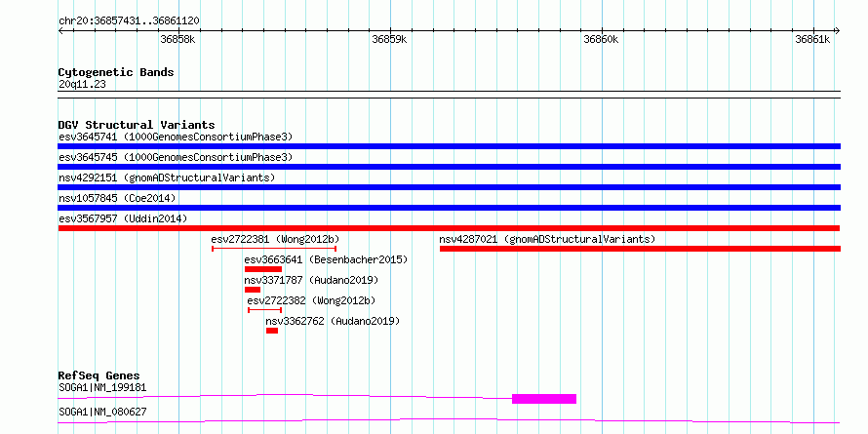Click the esv2722381 (Wong2012b) label text

tap(275, 239)
